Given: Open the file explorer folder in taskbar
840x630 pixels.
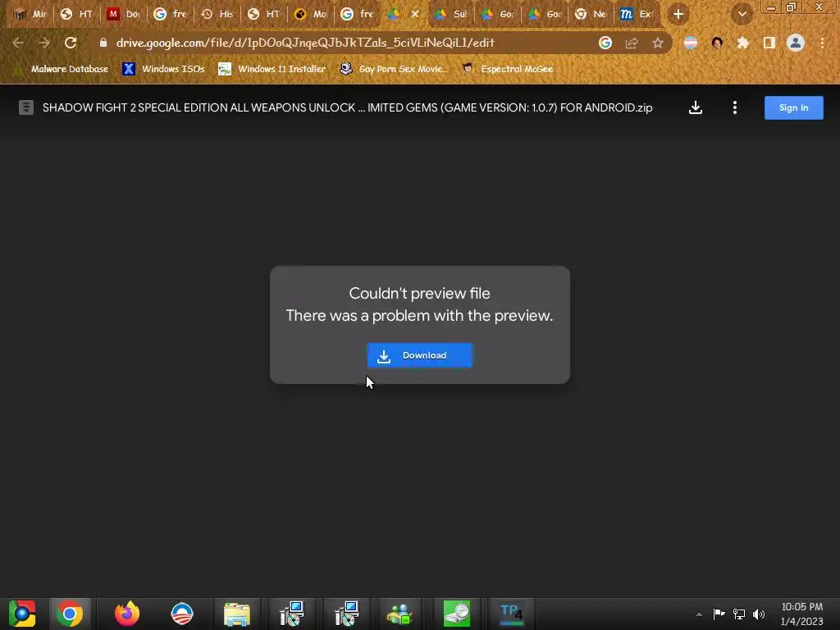Looking at the screenshot, I should click(x=237, y=614).
